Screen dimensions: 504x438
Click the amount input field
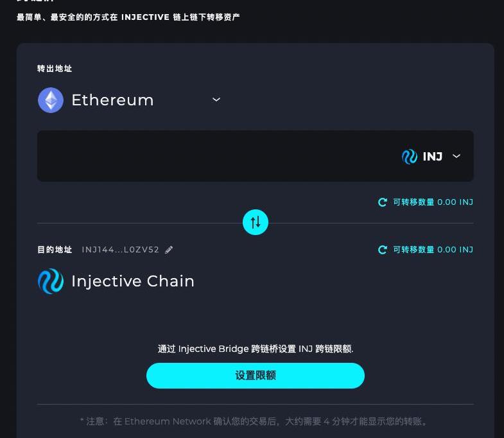pyautogui.click(x=212, y=156)
